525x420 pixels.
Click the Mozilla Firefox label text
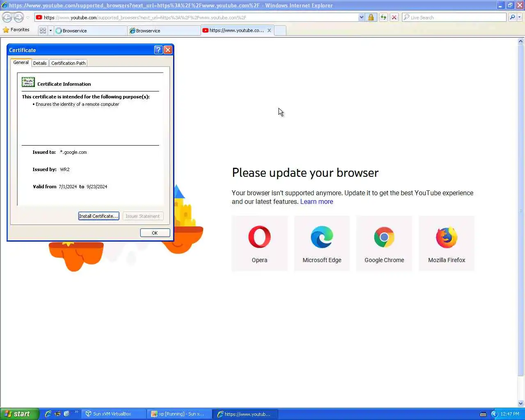(x=447, y=260)
